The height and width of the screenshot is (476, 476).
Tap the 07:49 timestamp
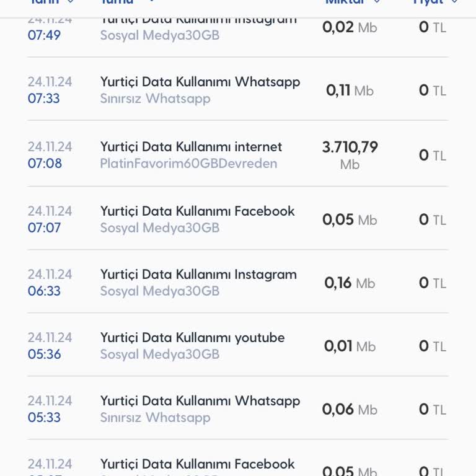tap(44, 35)
